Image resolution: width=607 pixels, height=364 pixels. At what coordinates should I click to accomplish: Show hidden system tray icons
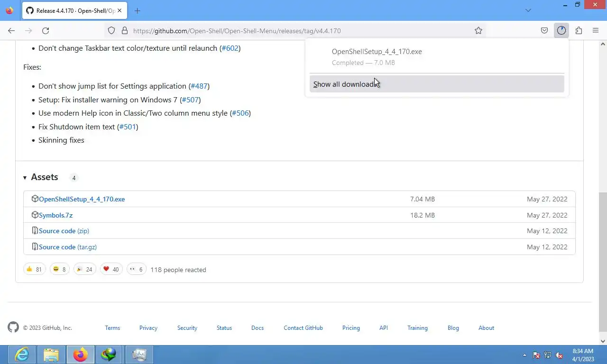click(524, 355)
